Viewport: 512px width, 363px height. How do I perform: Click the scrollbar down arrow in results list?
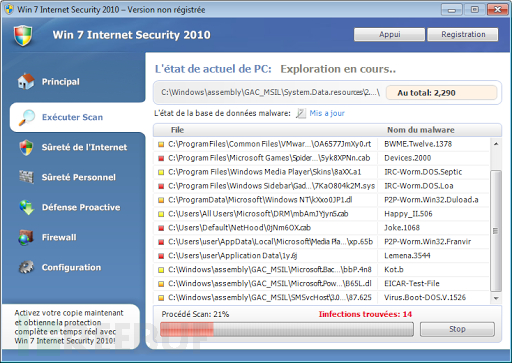point(496,298)
